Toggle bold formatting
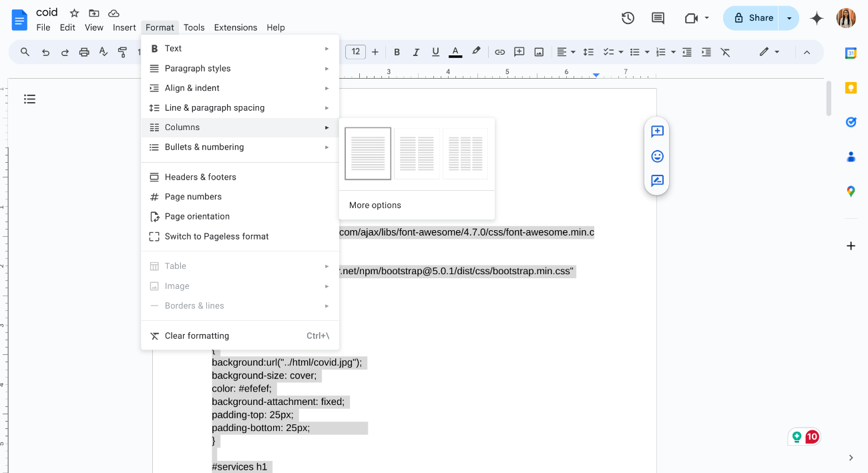 (x=397, y=51)
